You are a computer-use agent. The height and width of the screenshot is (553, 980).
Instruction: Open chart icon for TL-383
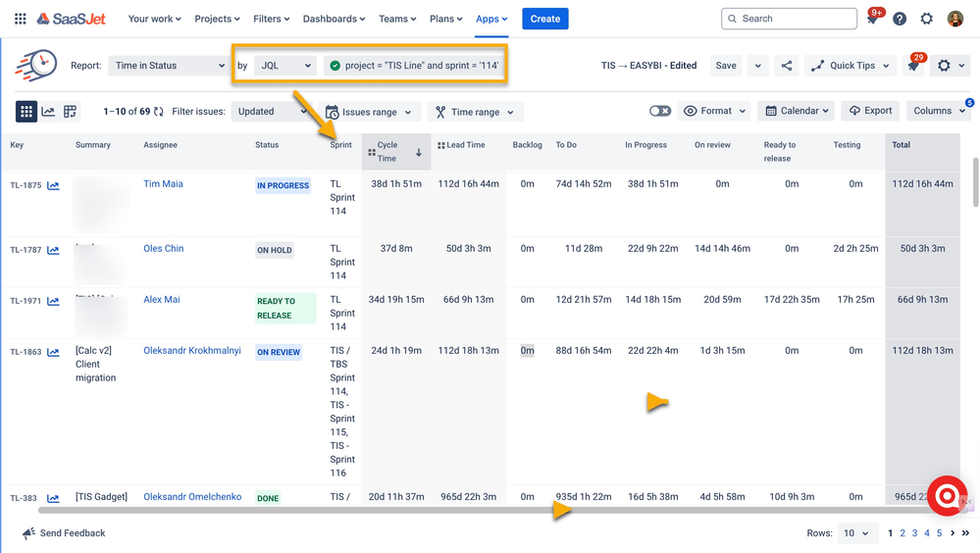pyautogui.click(x=53, y=499)
